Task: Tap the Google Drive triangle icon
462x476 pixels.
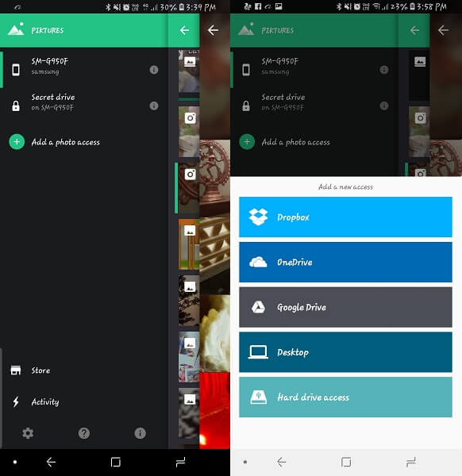Action: pyautogui.click(x=258, y=307)
